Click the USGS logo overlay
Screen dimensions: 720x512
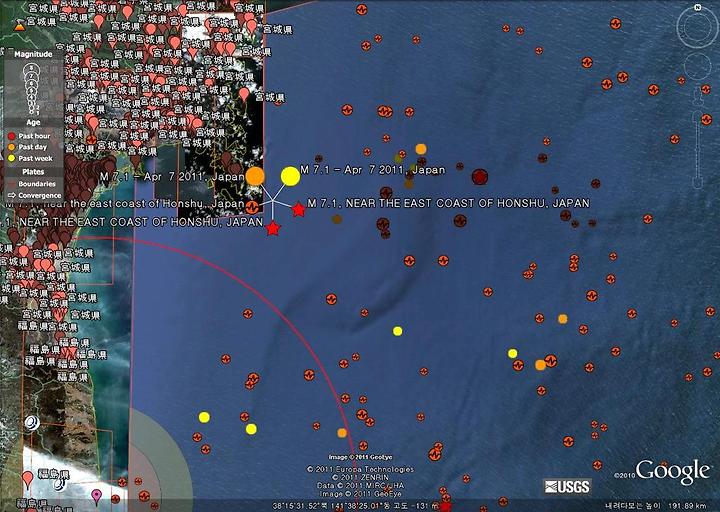pos(568,486)
